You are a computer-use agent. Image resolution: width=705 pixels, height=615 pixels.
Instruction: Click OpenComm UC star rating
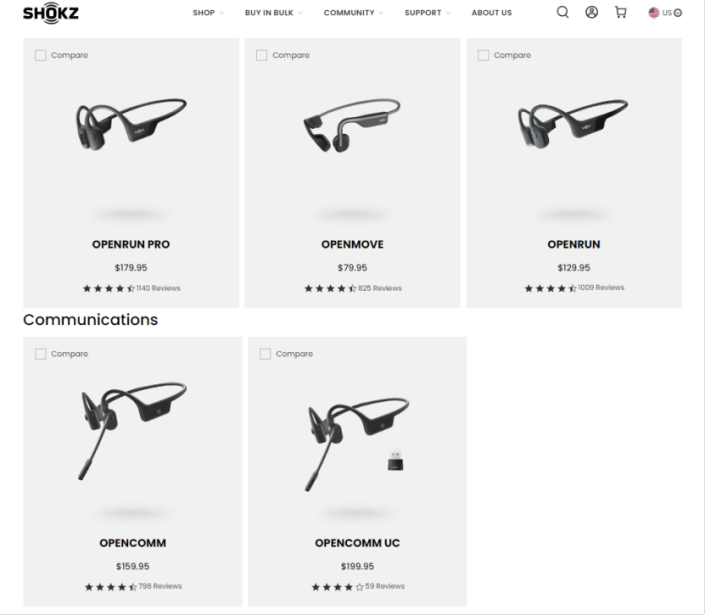click(x=337, y=587)
